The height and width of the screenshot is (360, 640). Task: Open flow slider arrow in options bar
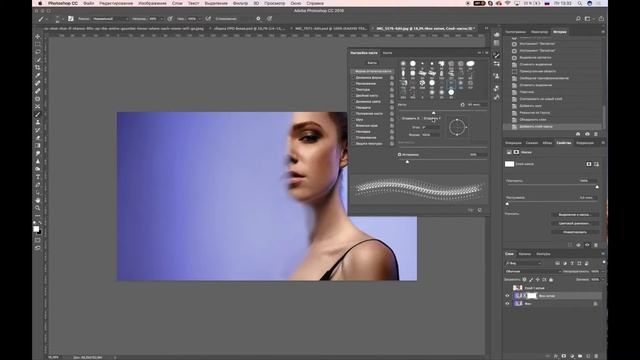tap(200, 19)
